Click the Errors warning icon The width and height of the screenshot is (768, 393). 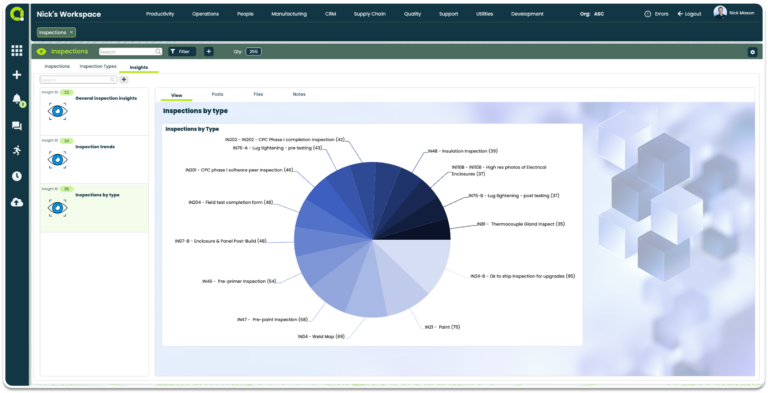[648, 14]
